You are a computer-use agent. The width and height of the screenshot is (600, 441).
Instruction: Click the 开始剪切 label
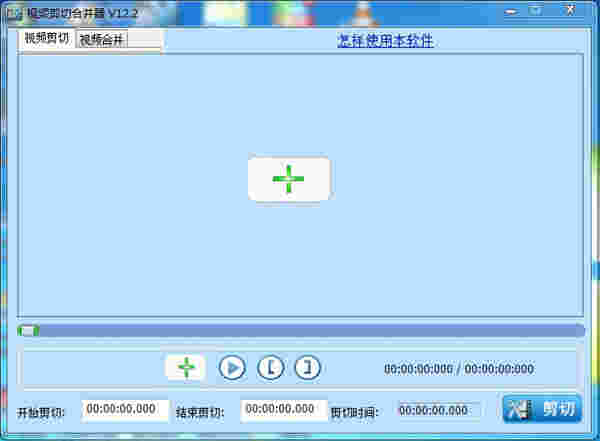click(x=41, y=413)
